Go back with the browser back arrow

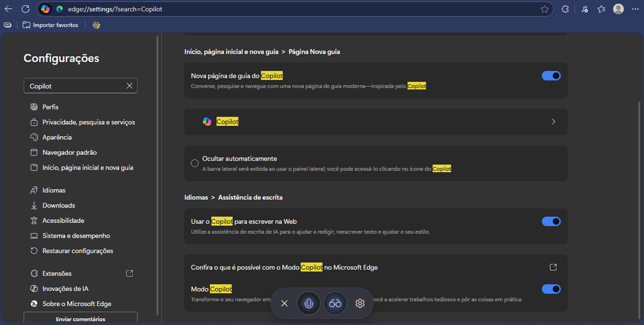tap(8, 9)
